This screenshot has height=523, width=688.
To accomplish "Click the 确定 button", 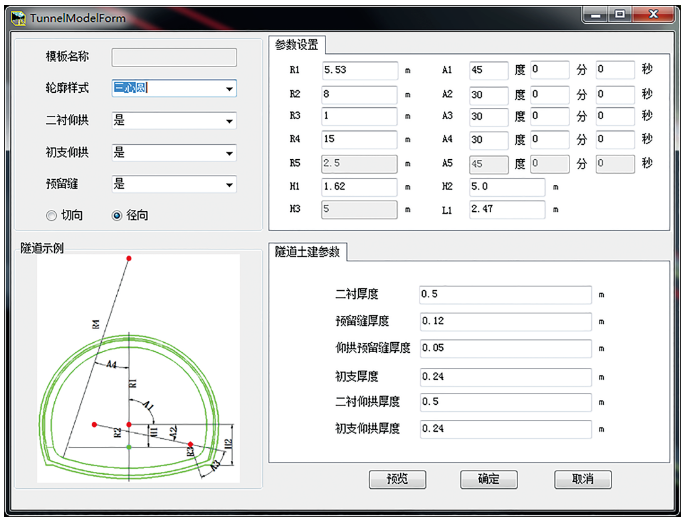I will 488,479.
